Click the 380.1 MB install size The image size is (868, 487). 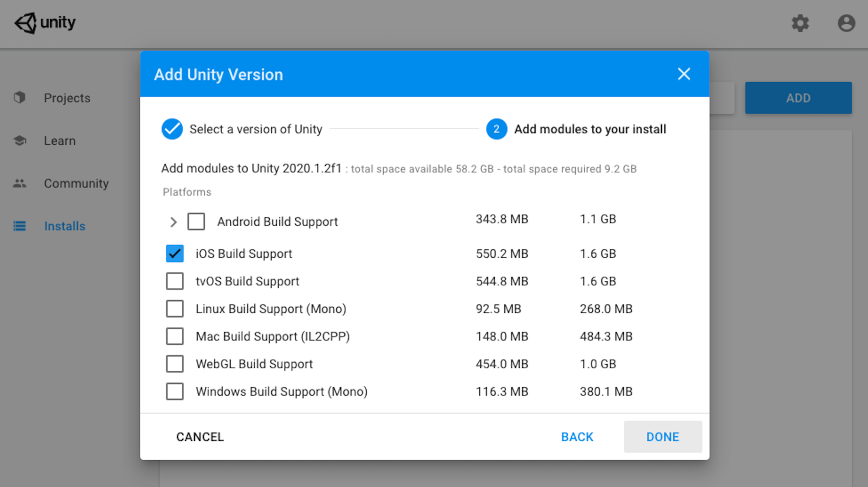[606, 391]
